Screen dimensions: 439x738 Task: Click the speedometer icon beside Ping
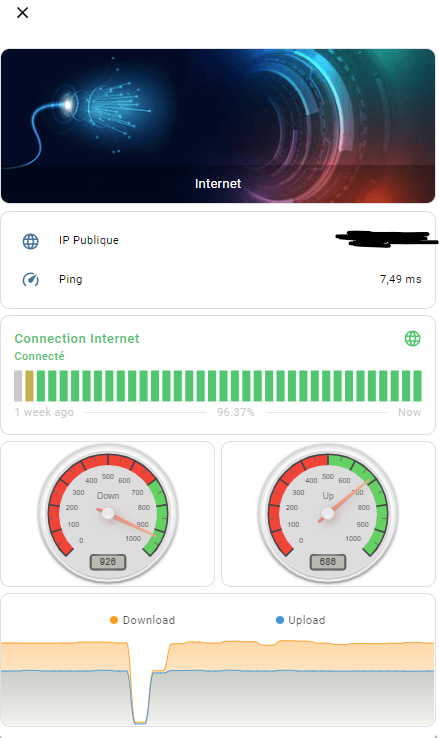point(31,280)
